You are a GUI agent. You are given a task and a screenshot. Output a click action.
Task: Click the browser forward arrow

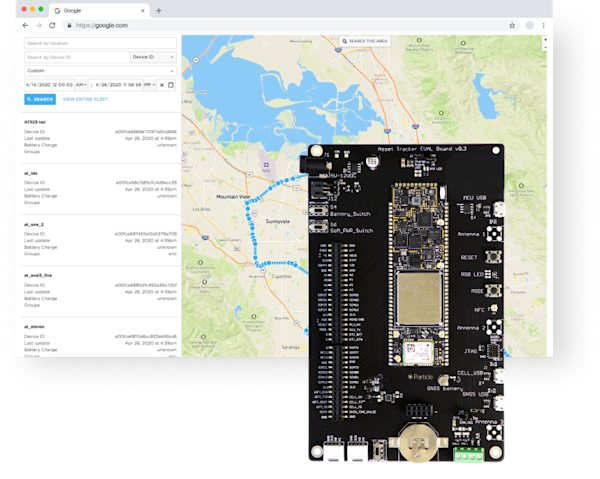pos(39,26)
